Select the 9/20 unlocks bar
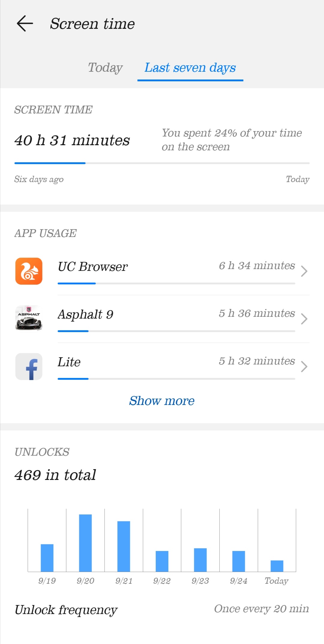The height and width of the screenshot is (644, 324). coord(85,543)
